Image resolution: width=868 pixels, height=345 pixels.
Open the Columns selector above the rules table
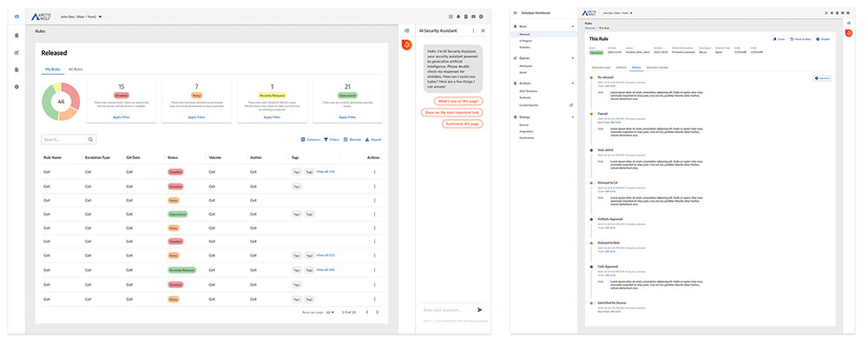(x=310, y=140)
